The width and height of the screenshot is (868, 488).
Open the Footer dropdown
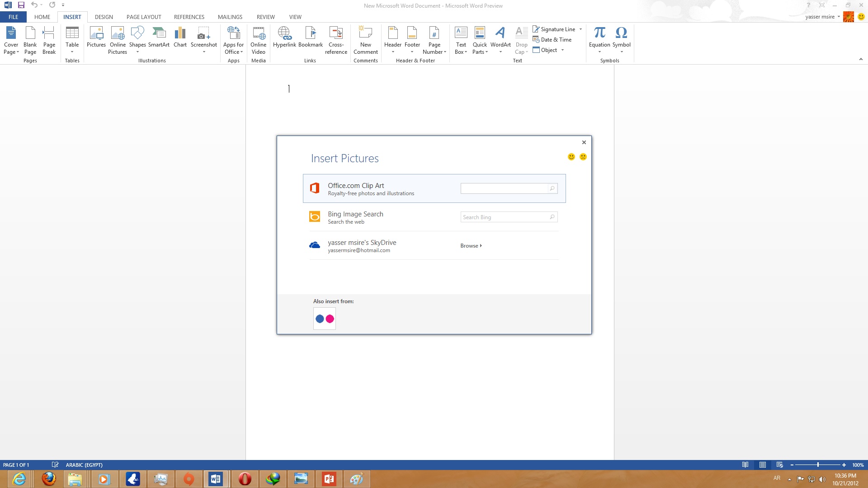point(412,40)
